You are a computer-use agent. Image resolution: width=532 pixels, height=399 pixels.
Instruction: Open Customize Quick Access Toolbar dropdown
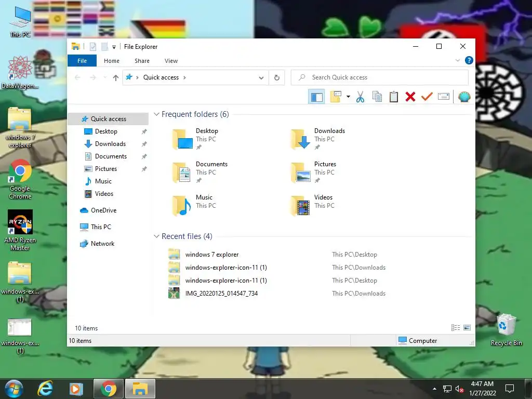(114, 47)
